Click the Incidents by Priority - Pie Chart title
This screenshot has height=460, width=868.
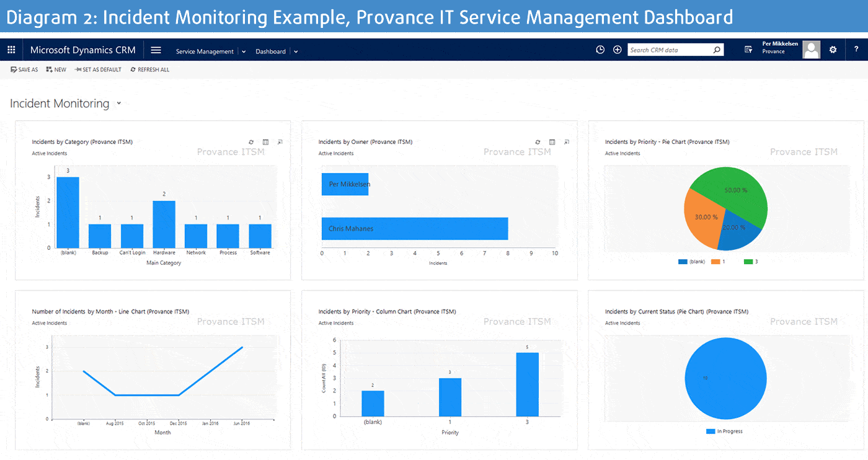tap(667, 142)
